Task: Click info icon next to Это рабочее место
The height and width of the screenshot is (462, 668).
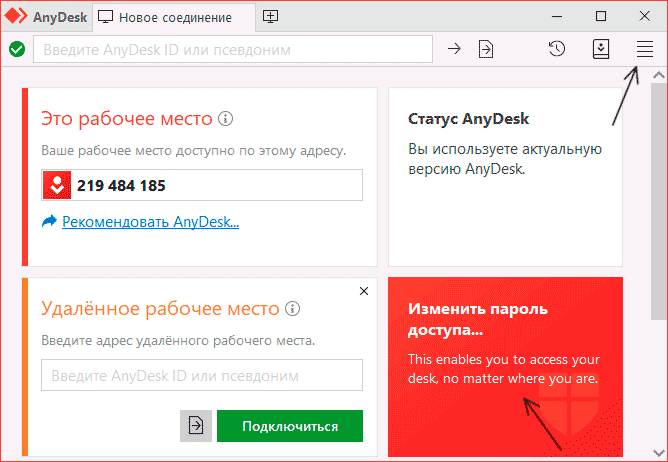Action: pos(225,118)
